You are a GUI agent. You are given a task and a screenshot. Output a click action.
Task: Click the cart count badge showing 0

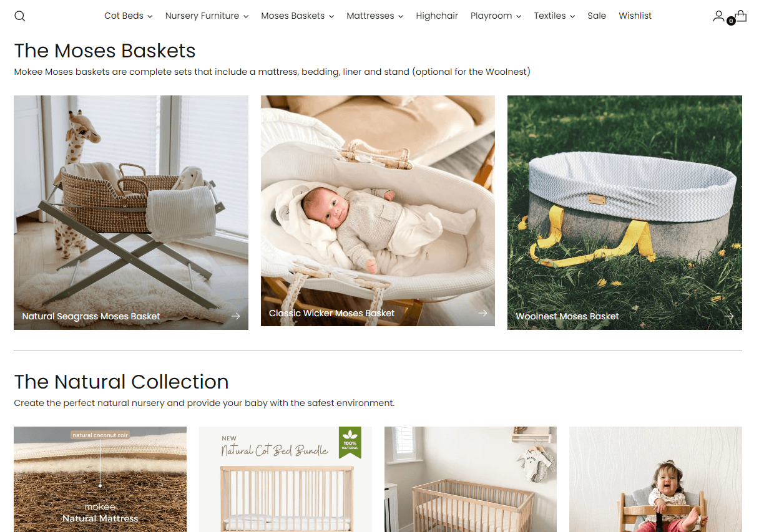(x=731, y=21)
